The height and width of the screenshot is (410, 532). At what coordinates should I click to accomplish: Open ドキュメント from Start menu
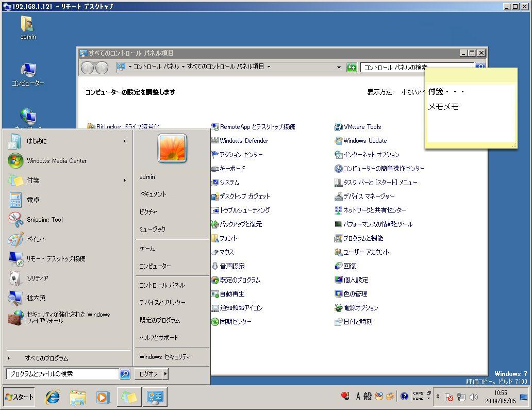pos(153,194)
